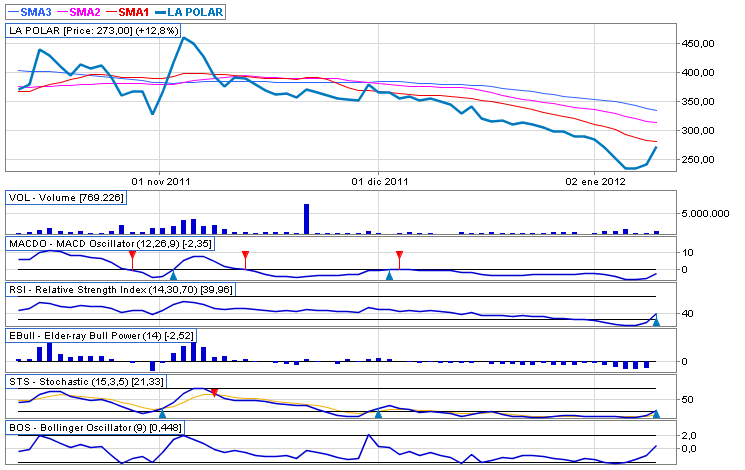
Task: Click the first blue buy marker on Stochastic panel
Action: coord(162,413)
